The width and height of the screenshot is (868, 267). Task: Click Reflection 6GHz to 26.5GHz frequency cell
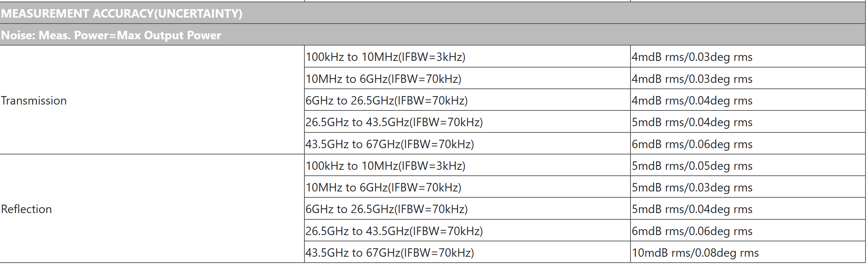pyautogui.click(x=387, y=209)
